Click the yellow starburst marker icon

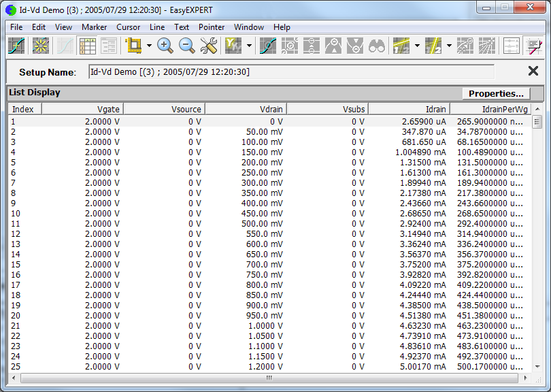point(40,46)
